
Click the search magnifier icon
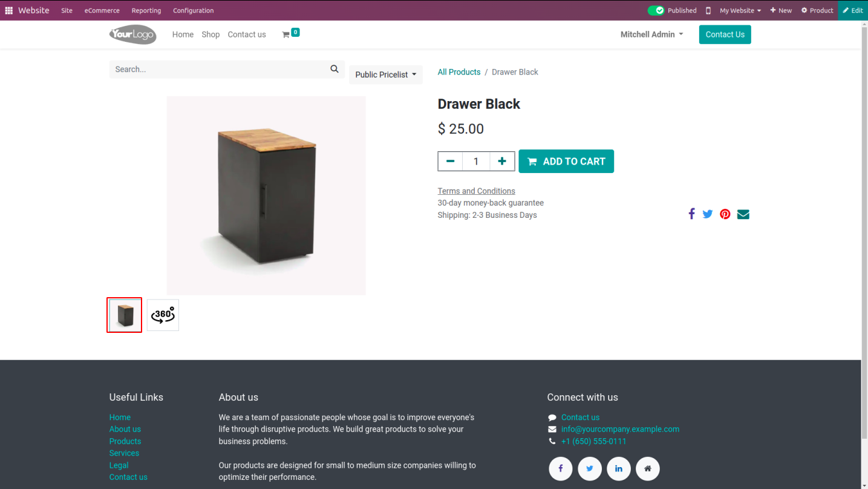click(334, 69)
